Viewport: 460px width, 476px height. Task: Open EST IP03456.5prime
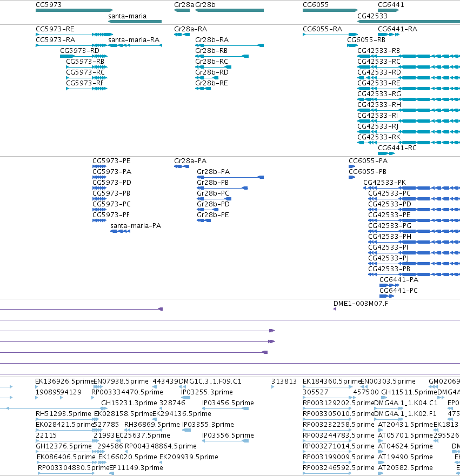(x=228, y=403)
